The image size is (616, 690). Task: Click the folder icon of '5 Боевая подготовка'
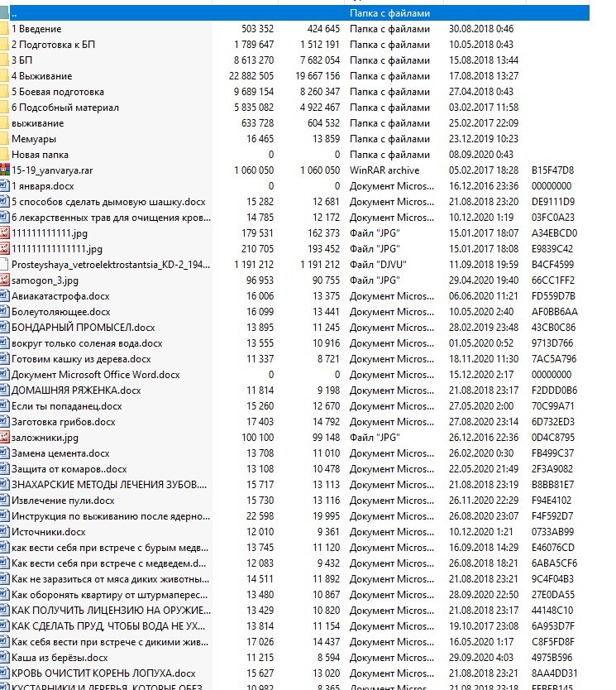tap(4, 92)
